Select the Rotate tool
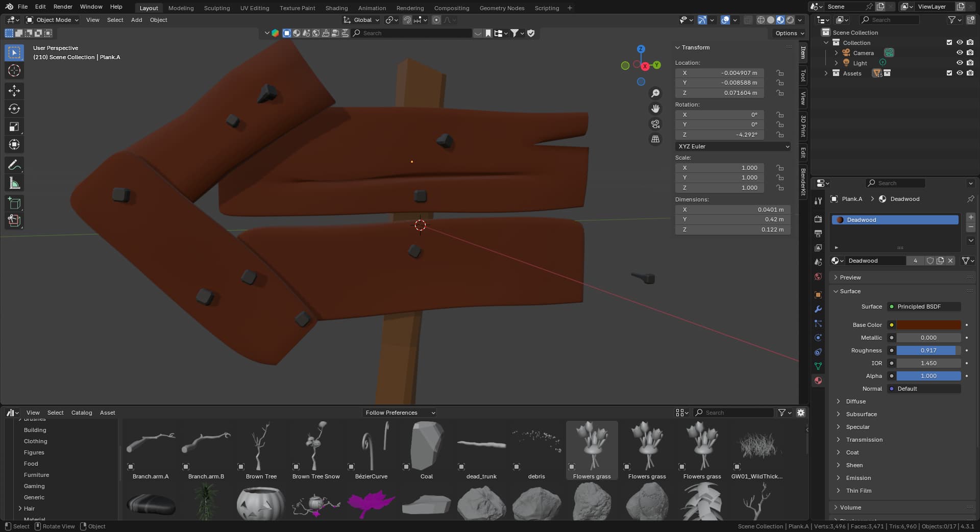Viewport: 980px width, 532px height. coord(14,109)
